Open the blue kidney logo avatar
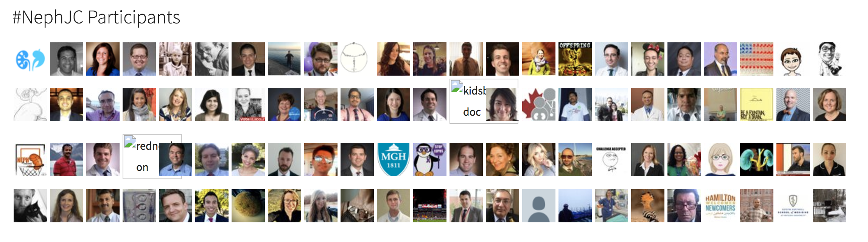Image resolution: width=868 pixels, height=242 pixels. 30,59
